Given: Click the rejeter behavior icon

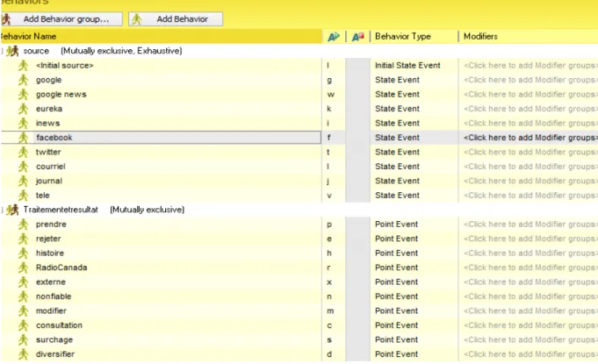Looking at the screenshot, I should point(23,239).
